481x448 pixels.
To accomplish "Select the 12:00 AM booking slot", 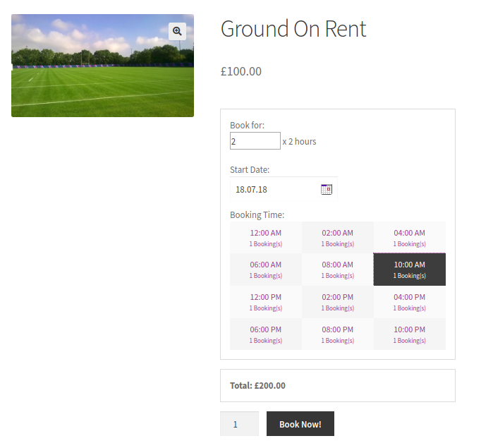I will click(x=266, y=238).
